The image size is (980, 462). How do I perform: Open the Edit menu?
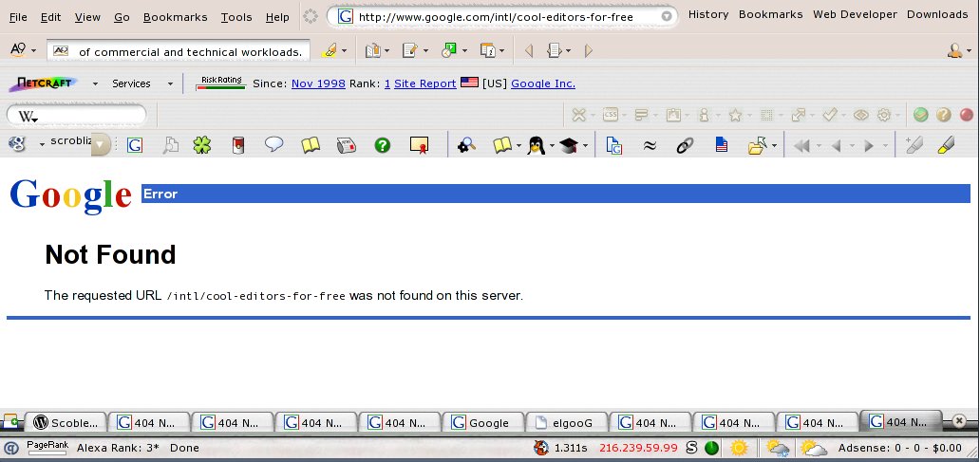[x=50, y=17]
